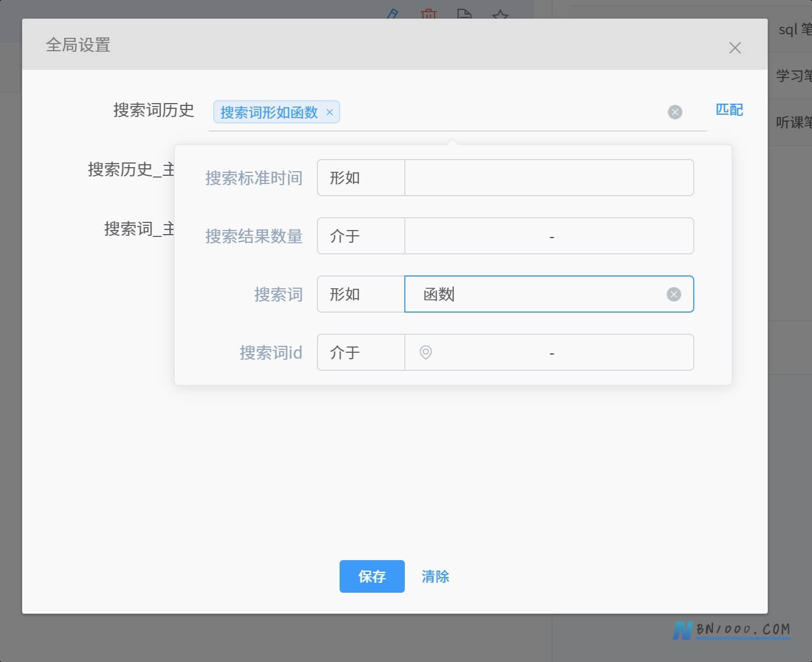Click the 清除 link
This screenshot has width=812, height=662.
[x=435, y=576]
